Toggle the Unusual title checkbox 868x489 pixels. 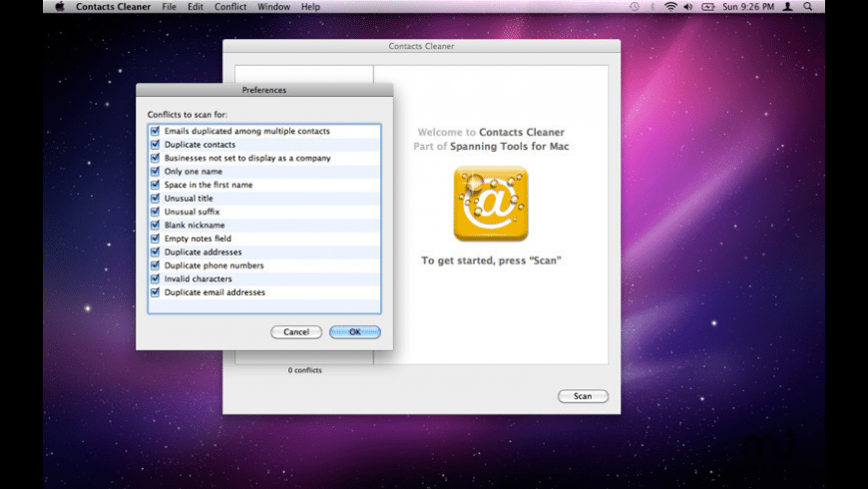point(155,198)
